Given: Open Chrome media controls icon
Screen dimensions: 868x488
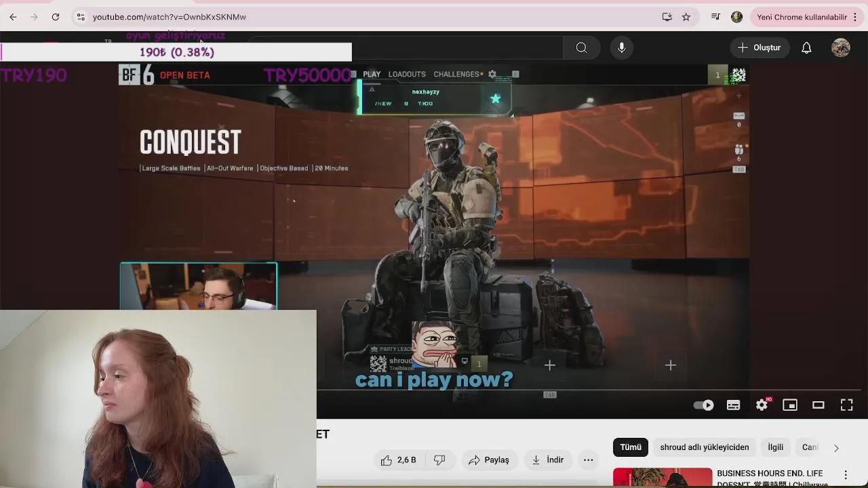Looking at the screenshot, I should click(x=715, y=17).
